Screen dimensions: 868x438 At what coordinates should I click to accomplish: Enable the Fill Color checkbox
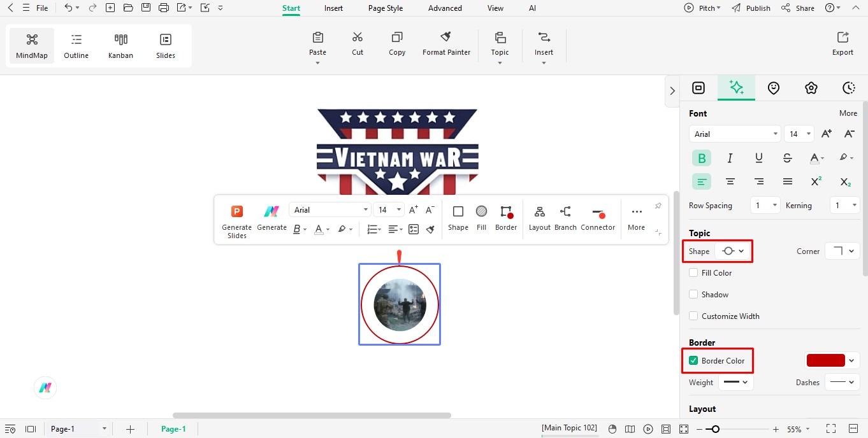[693, 272]
